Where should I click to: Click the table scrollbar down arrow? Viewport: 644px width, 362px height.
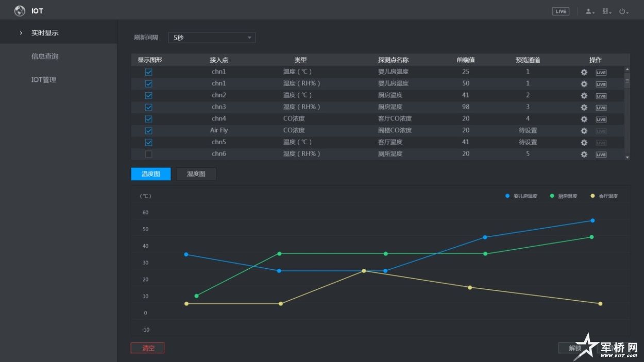point(627,157)
